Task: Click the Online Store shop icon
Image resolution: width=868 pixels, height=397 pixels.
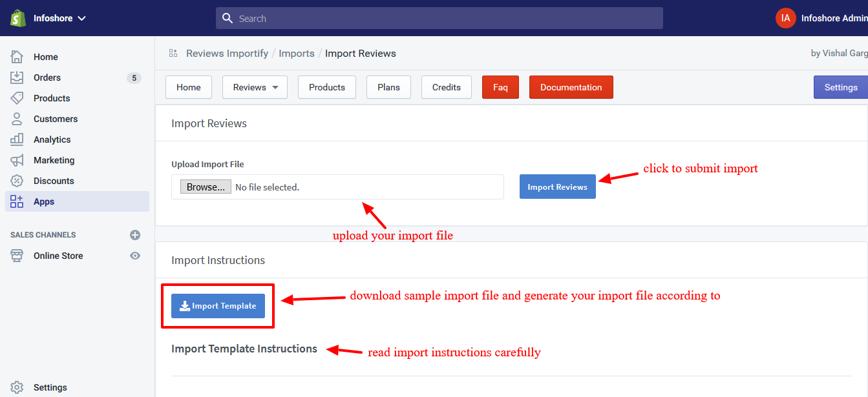Action: pyautogui.click(x=17, y=256)
